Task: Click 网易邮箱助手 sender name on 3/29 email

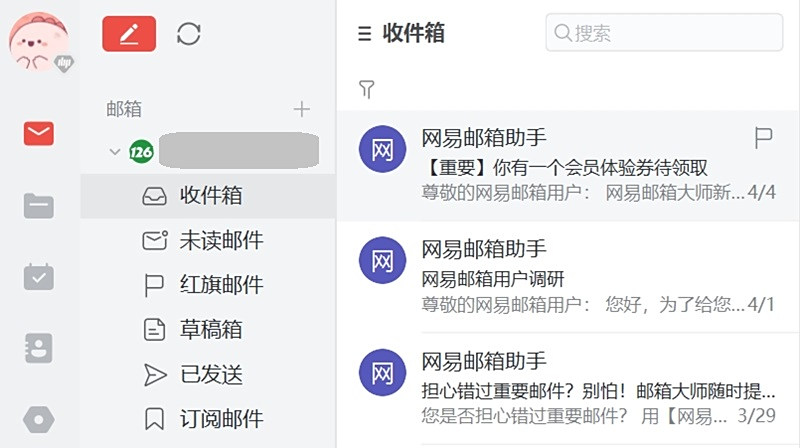Action: point(484,362)
